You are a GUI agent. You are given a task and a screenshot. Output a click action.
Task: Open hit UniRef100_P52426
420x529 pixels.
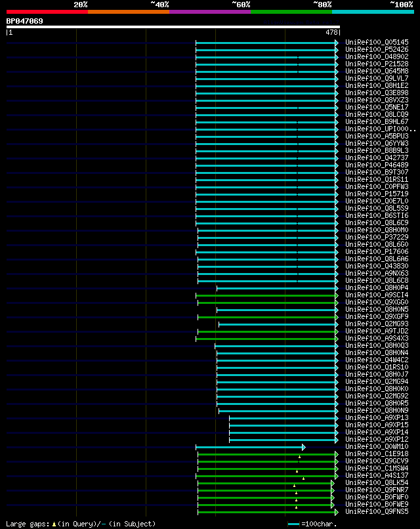(377, 49)
